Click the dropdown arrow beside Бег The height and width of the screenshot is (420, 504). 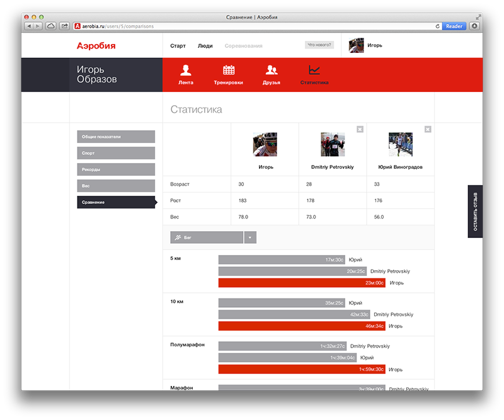click(250, 237)
